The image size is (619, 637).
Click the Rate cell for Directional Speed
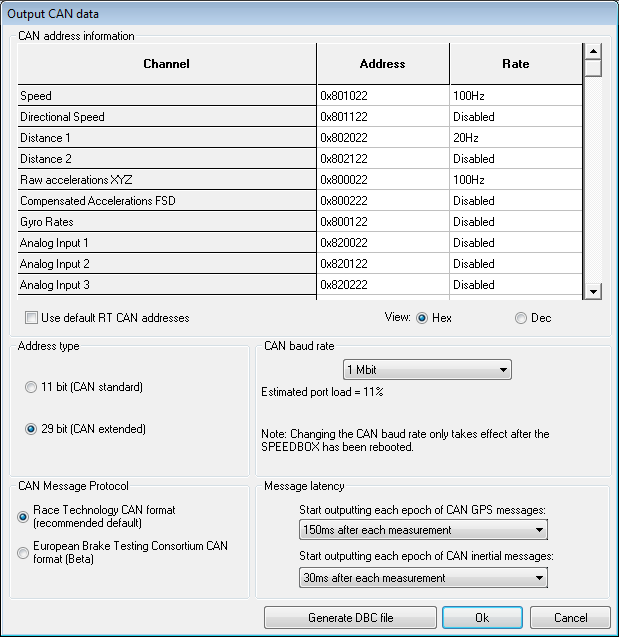515,117
